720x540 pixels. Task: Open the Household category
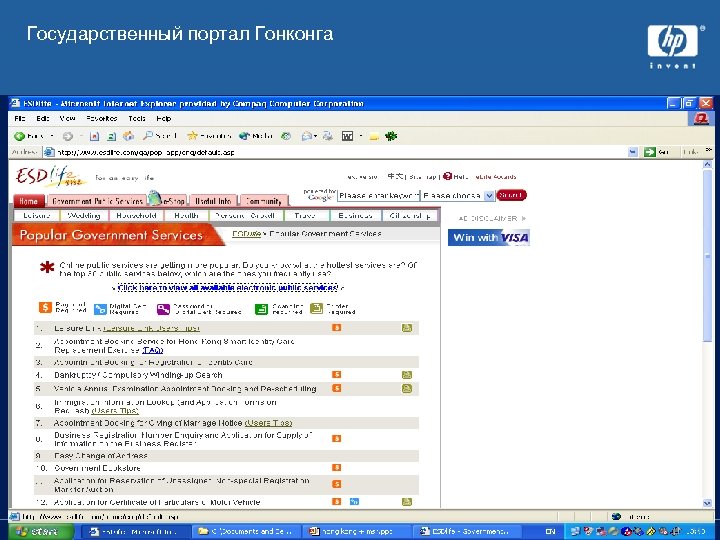point(136,215)
